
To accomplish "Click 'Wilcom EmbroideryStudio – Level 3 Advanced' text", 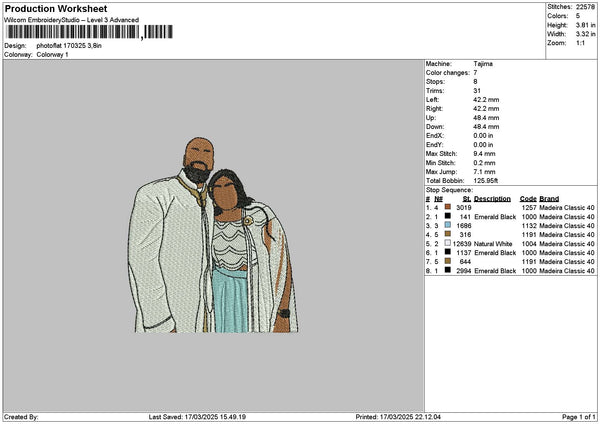I will pos(72,20).
